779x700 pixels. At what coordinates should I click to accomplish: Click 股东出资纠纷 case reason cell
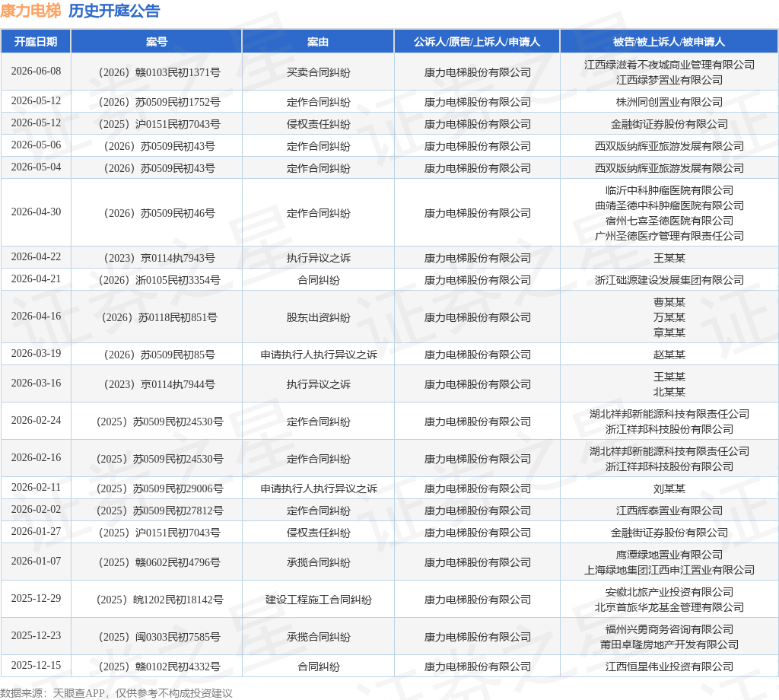(319, 317)
